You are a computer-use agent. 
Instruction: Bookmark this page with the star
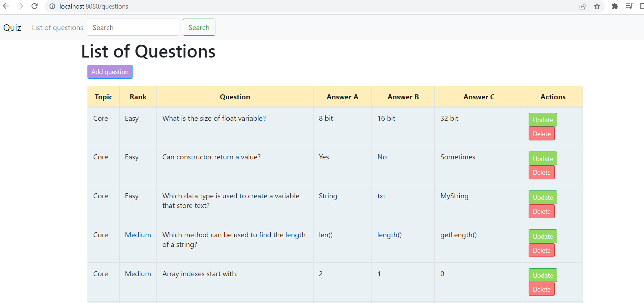coord(597,6)
